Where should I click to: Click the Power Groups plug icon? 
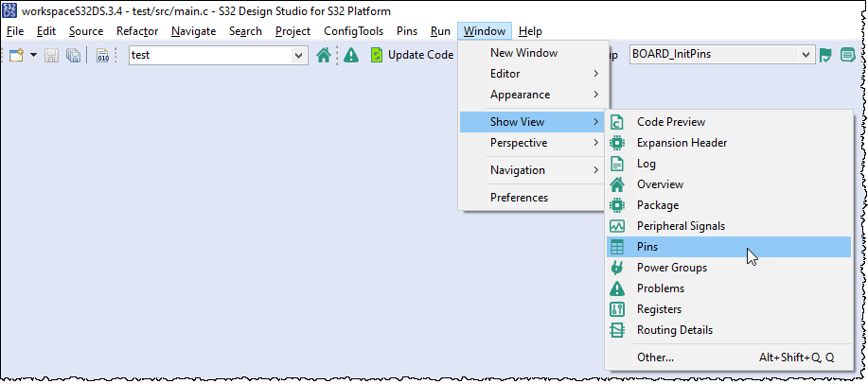tap(616, 268)
